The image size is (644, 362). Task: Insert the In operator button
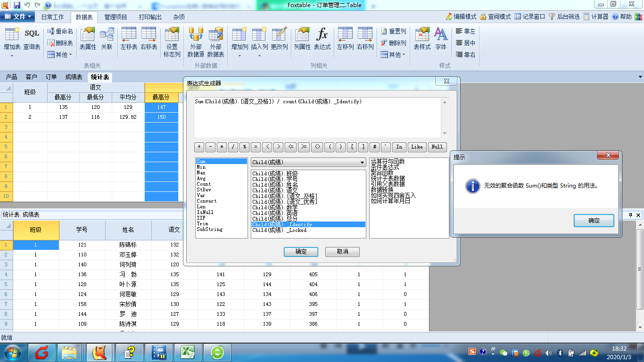(x=399, y=147)
